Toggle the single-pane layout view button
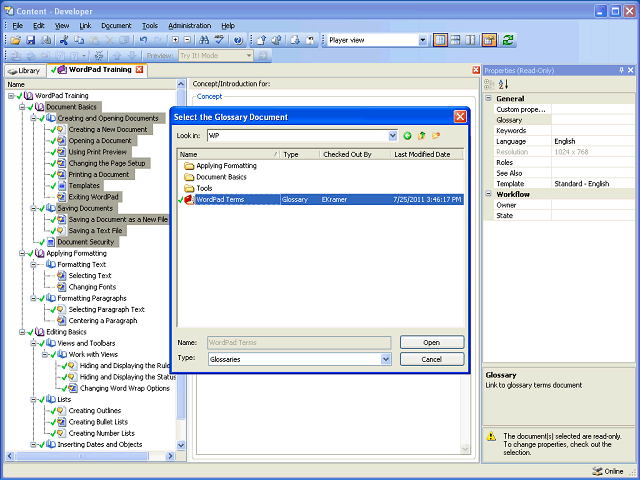The width and height of the screenshot is (640, 480). (x=440, y=40)
